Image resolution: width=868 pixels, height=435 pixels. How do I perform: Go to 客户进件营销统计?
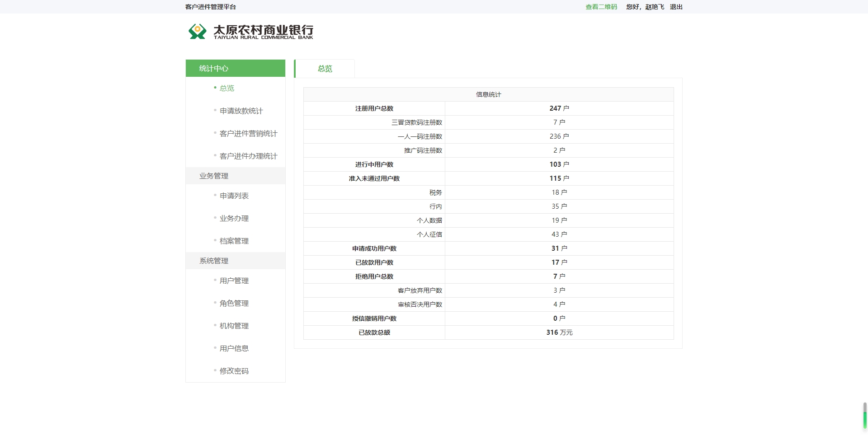coord(249,133)
